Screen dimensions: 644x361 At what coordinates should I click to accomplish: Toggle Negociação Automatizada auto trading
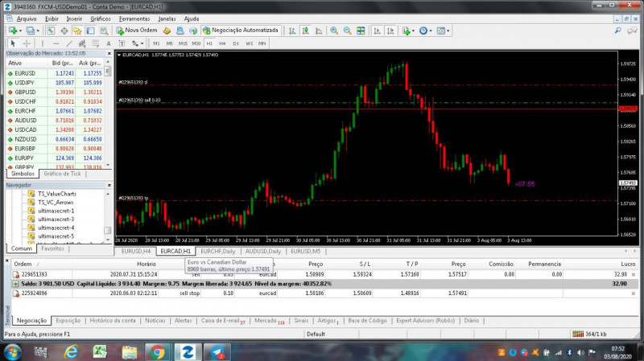(240, 31)
